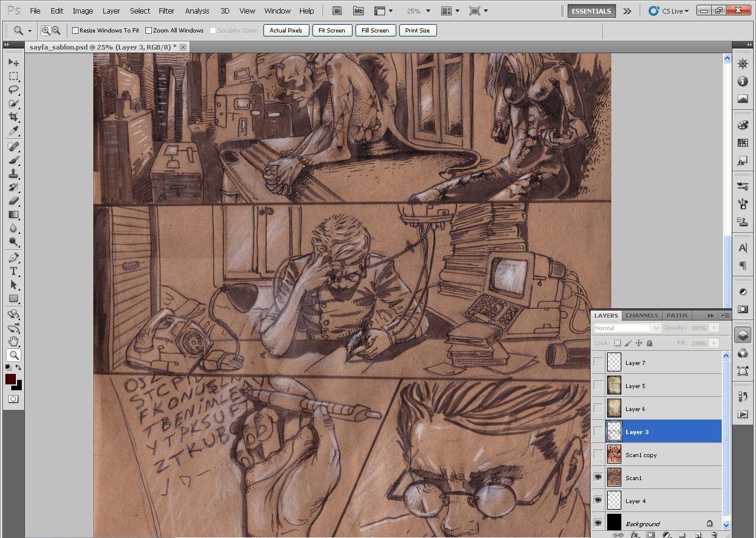Click the foreground color swatch
This screenshot has height=538, width=756.
(x=11, y=379)
